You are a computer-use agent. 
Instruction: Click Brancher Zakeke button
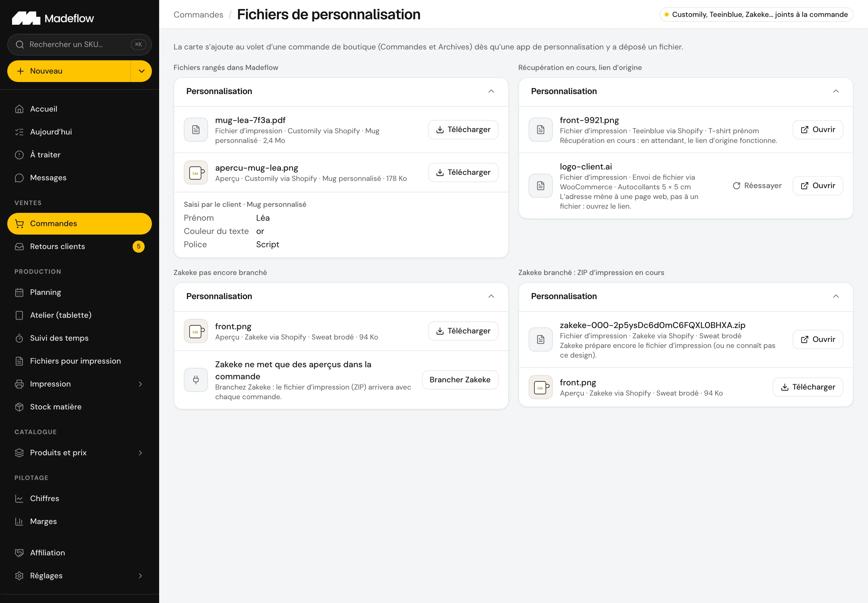click(x=460, y=380)
